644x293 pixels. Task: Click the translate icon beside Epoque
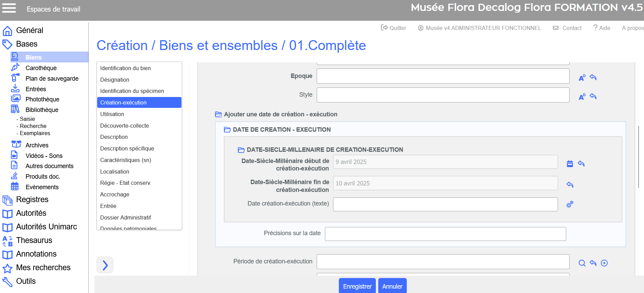582,78
